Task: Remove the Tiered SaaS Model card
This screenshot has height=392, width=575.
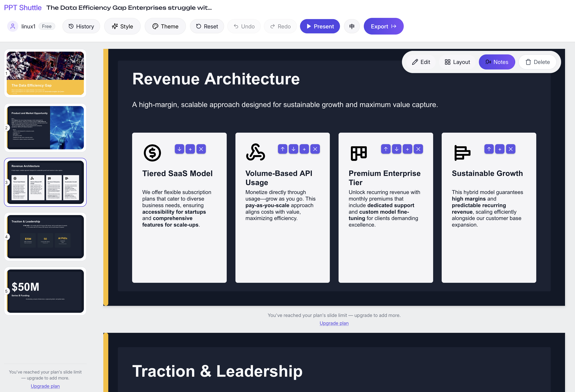Action: tap(201, 149)
